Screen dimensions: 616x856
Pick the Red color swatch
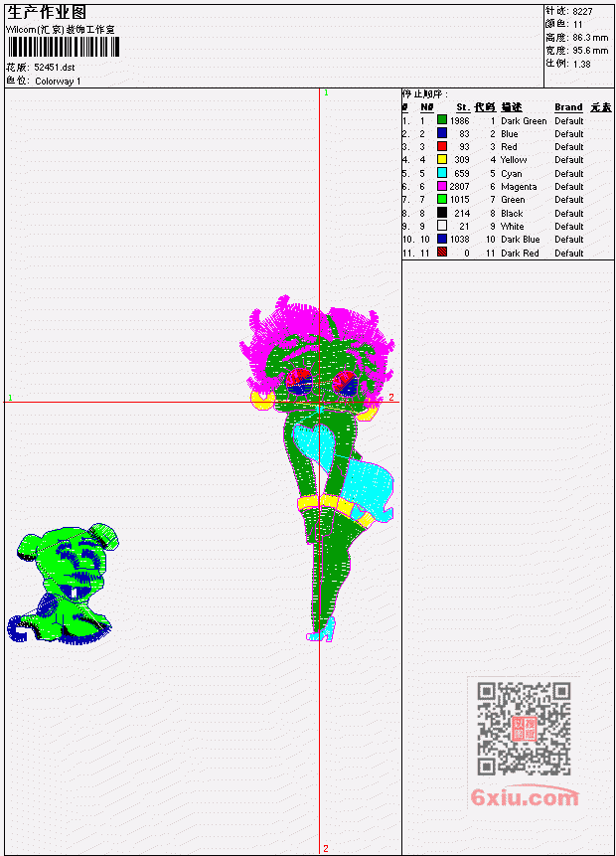(x=442, y=146)
